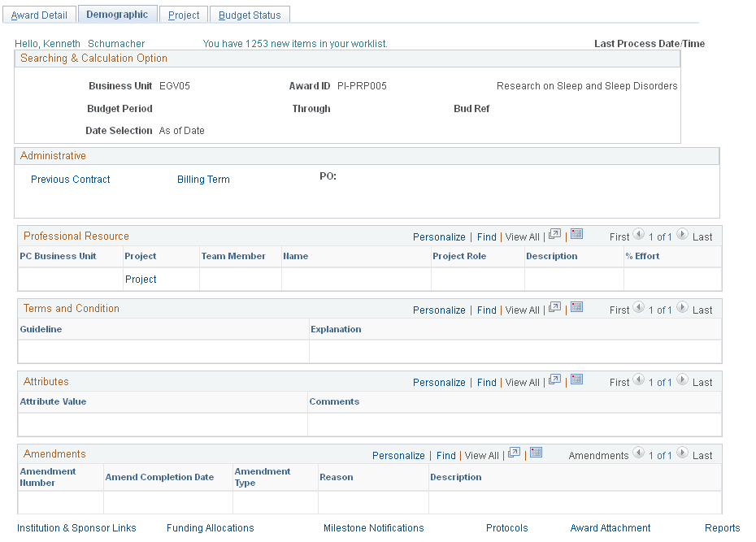The image size is (756, 542).
Task: Personalize the Attributes grid
Action: click(x=439, y=382)
